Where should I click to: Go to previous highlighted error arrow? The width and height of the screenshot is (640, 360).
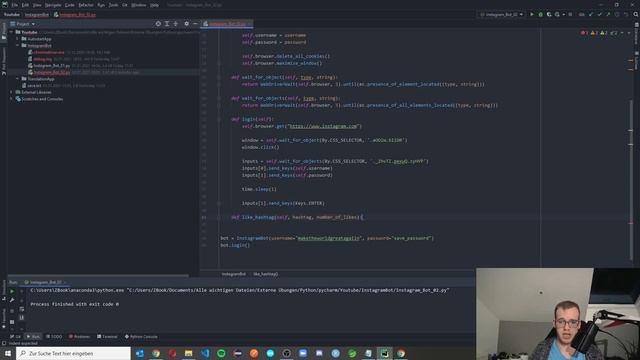click(x=622, y=33)
